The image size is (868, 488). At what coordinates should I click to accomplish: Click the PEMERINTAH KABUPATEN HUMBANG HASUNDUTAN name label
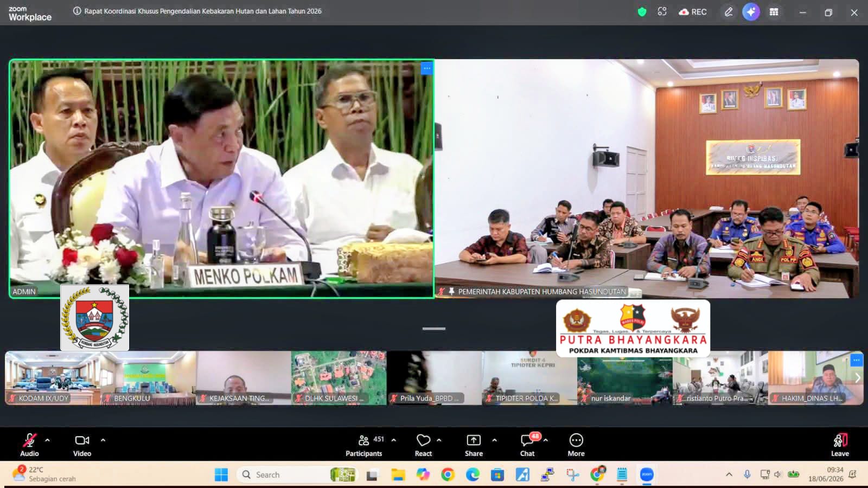click(x=542, y=292)
